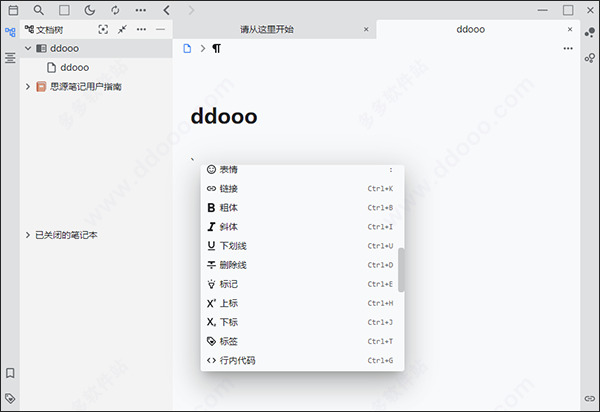The width and height of the screenshot is (600, 412).
Task: Focus current document in file tree
Action: 103,29
